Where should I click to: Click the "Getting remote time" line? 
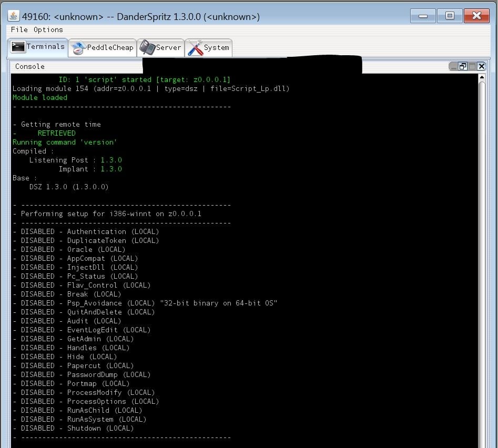(x=57, y=125)
